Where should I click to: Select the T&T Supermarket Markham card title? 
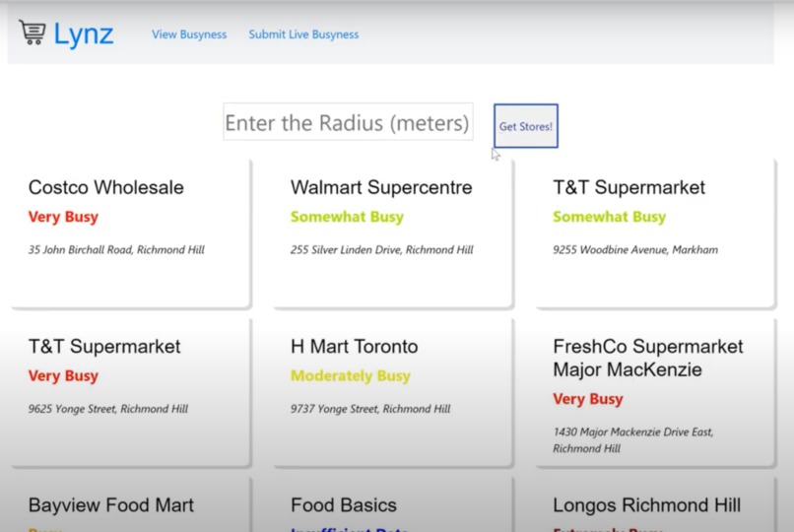(629, 187)
